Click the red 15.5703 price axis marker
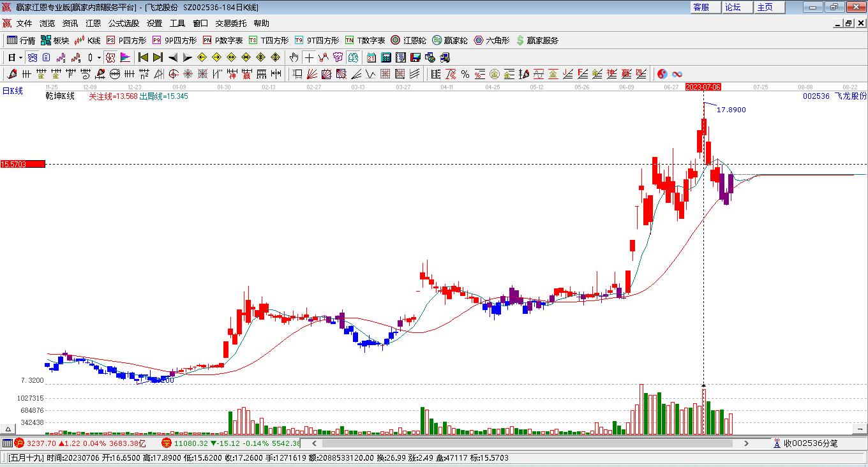This screenshot has width=868, height=467. [x=22, y=164]
